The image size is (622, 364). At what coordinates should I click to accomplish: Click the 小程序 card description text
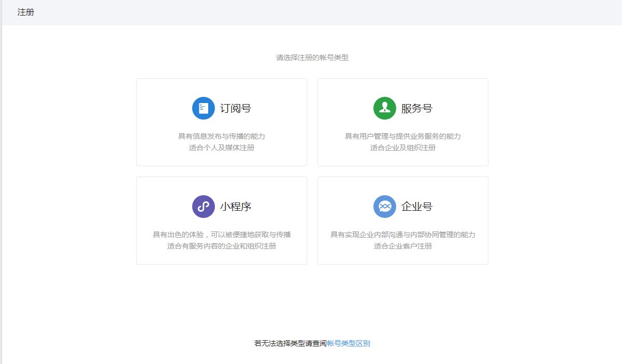click(221, 235)
